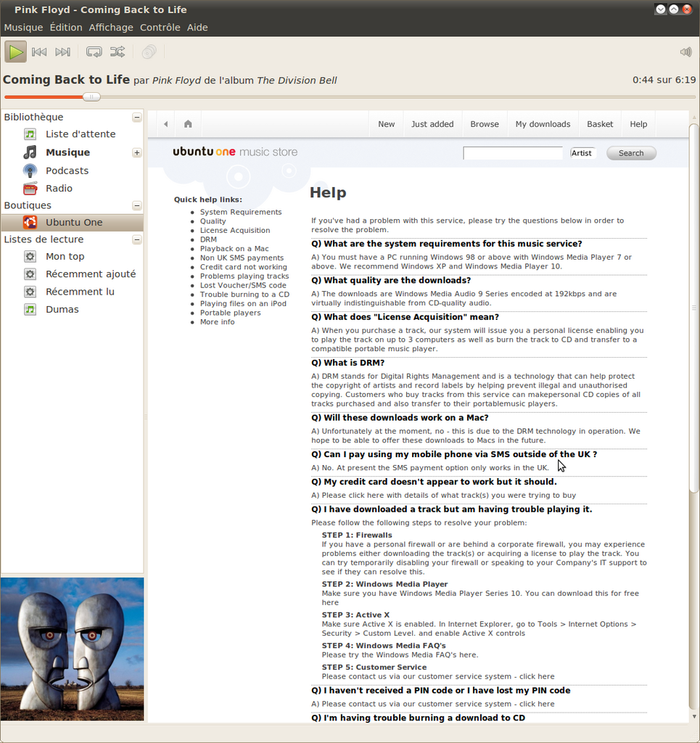Click the Récemment lu gear icon
The width and height of the screenshot is (700, 743).
[30, 292]
